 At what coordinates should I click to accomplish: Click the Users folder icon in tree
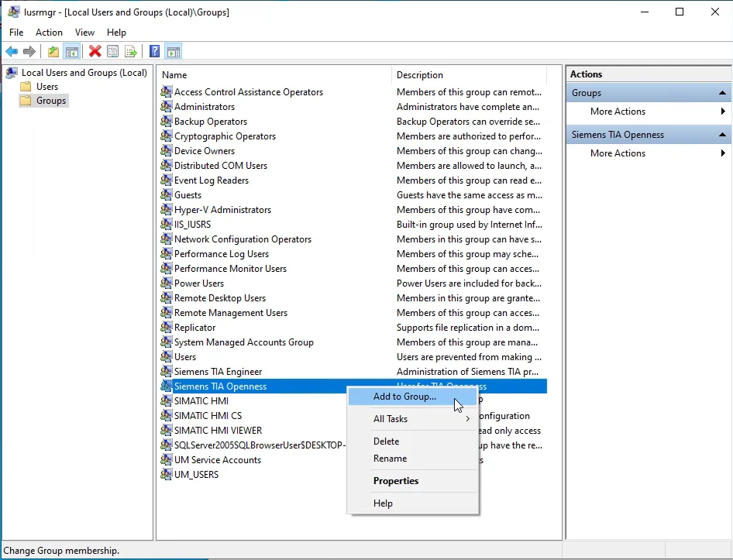click(26, 87)
